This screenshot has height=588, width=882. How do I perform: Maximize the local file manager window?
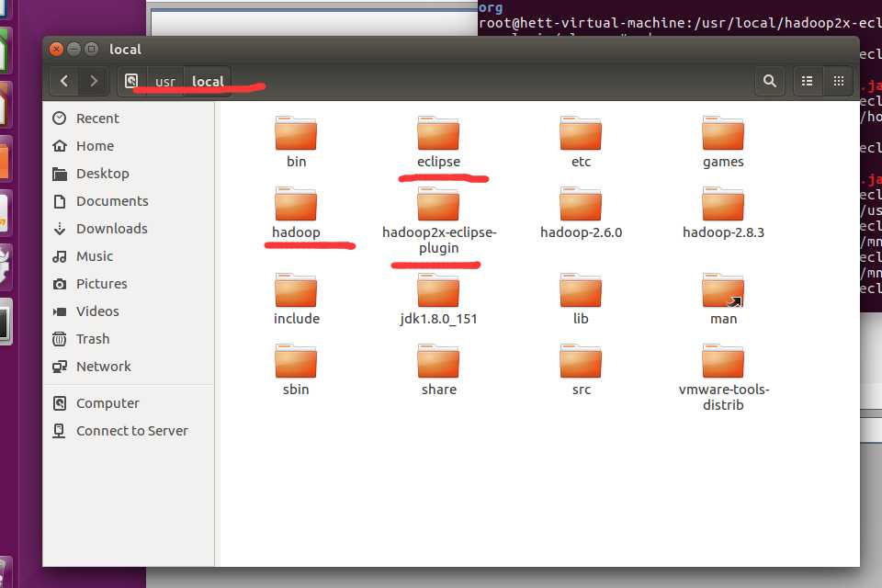click(x=91, y=49)
